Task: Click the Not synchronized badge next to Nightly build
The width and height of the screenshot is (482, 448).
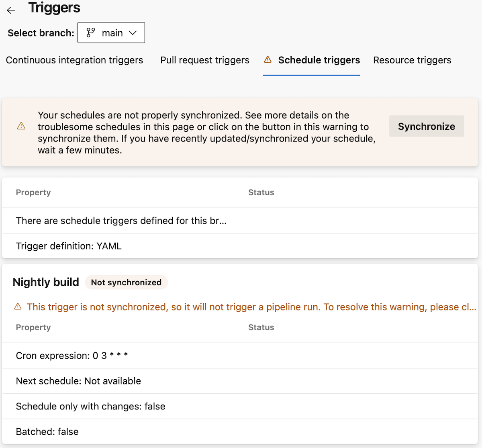Action: tap(126, 282)
